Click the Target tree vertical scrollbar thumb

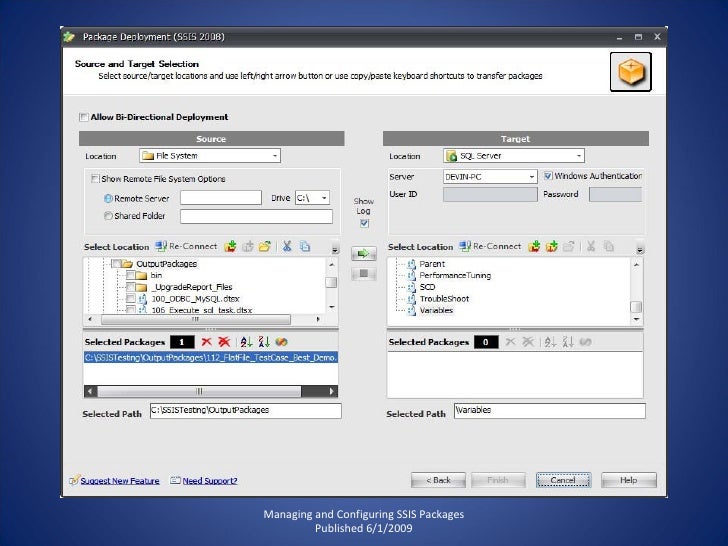pos(637,307)
